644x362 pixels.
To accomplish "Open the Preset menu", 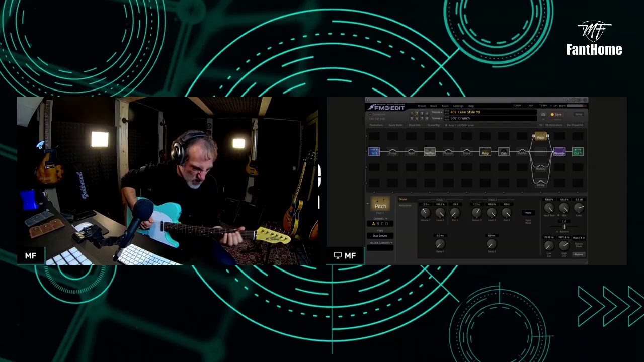I will pos(422,106).
